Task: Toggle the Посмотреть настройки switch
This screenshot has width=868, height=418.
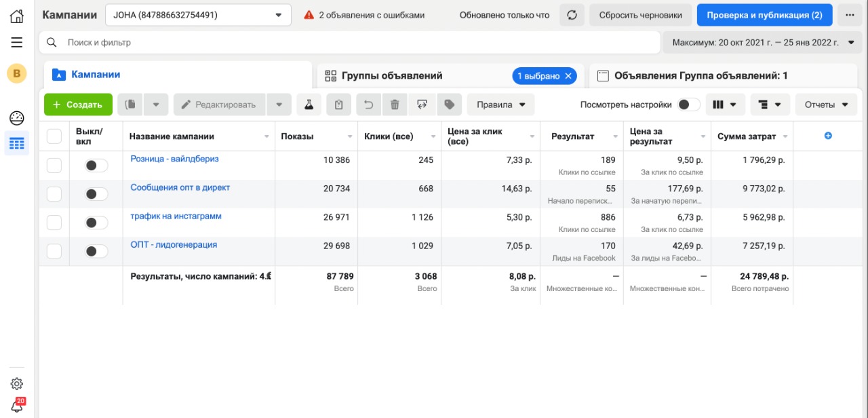Action: pos(689,104)
